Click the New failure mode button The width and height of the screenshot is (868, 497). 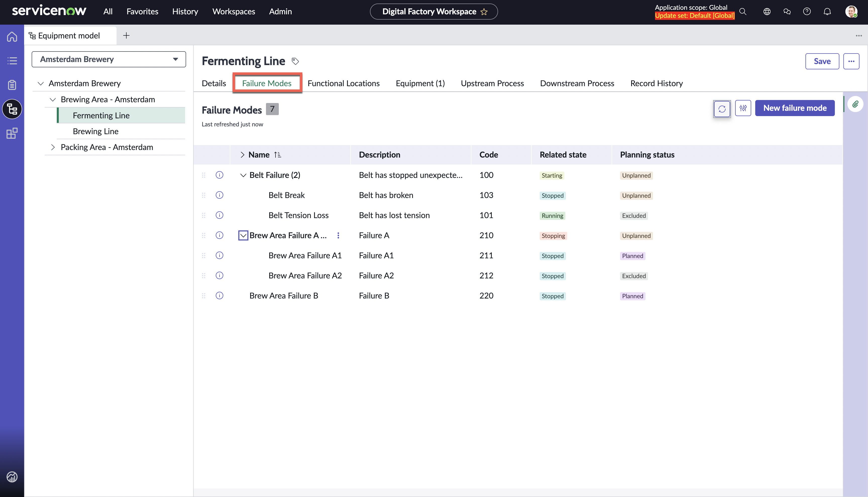[795, 108]
